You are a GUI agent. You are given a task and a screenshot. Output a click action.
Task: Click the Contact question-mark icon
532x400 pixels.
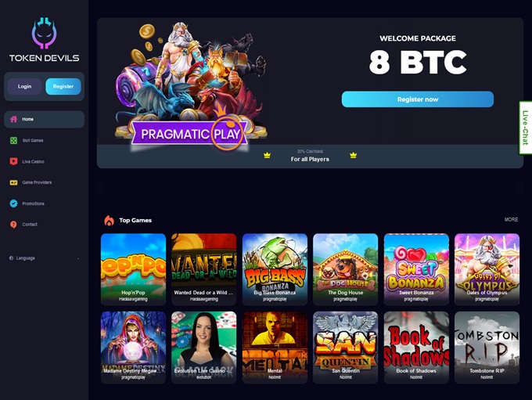coord(13,225)
